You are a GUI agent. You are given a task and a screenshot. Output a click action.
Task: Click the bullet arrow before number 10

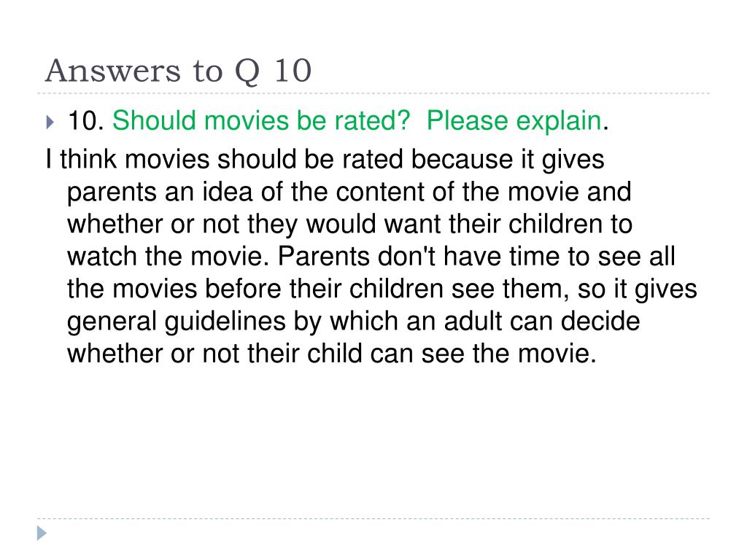50,122
